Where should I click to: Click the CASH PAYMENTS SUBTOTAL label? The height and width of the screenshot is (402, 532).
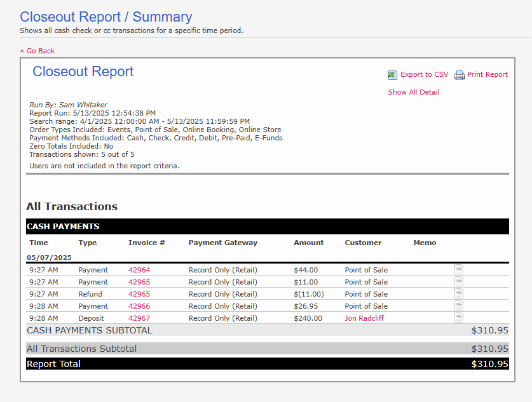tap(89, 330)
